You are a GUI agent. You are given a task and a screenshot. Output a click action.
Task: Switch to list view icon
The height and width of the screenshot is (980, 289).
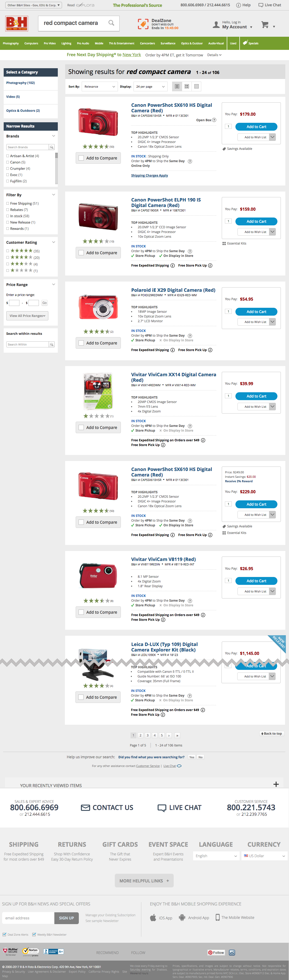[177, 86]
